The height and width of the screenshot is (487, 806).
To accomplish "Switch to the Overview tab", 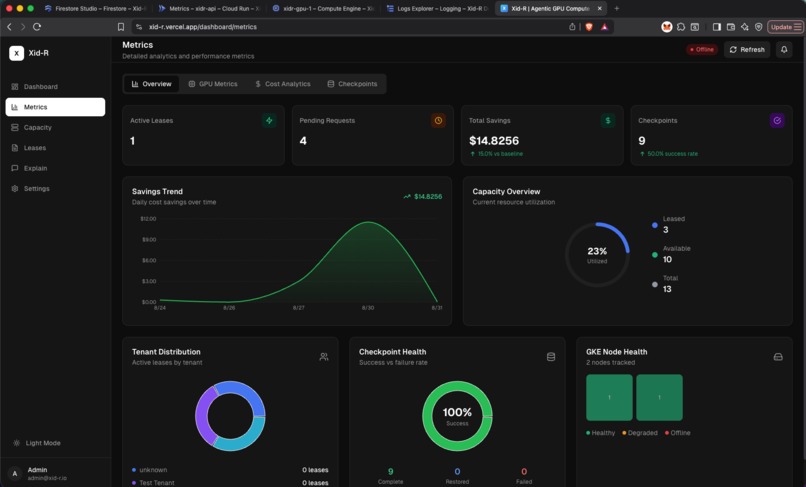I will click(x=151, y=84).
